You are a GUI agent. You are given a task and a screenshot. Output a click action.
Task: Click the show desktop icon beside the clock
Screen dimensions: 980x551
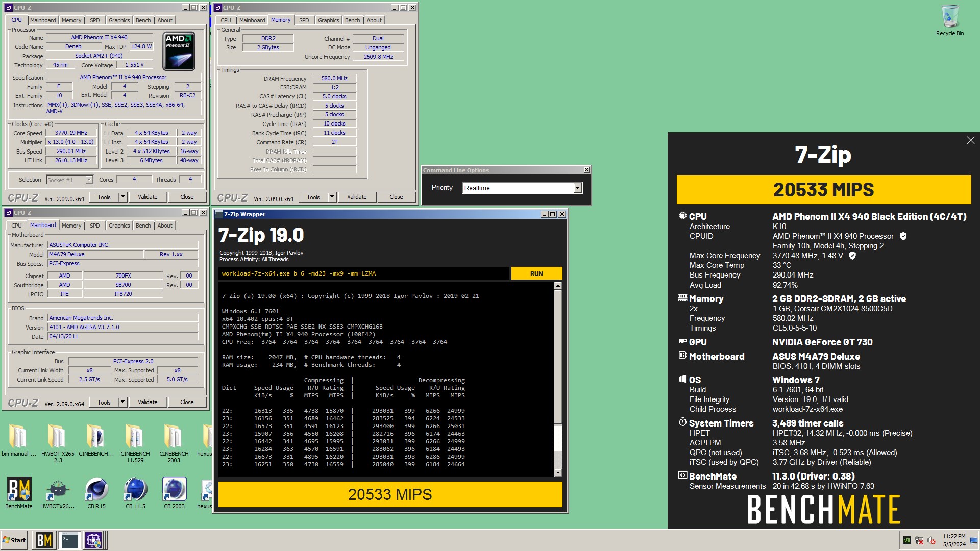point(973,540)
